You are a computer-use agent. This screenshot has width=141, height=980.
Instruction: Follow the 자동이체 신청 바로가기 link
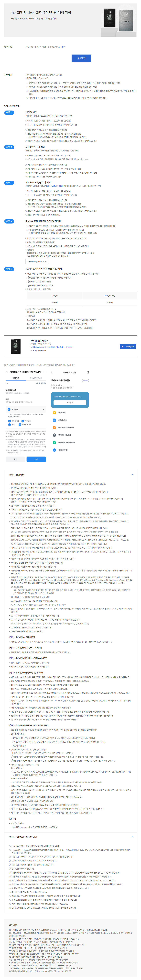(x=37, y=261)
